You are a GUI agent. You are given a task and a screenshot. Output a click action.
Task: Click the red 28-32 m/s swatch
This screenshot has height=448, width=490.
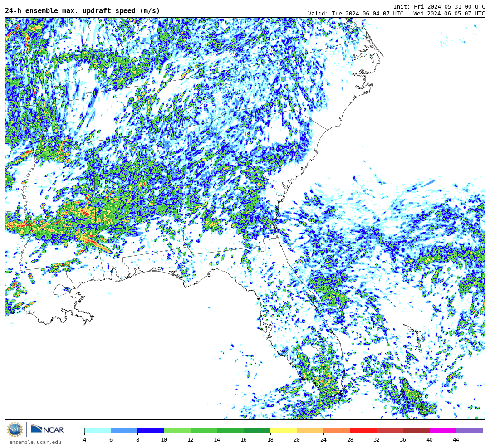(x=363, y=430)
